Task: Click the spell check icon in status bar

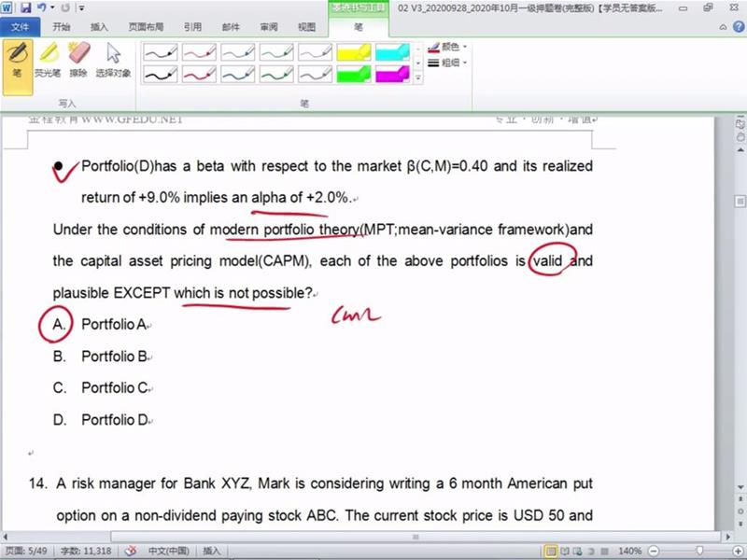Action: click(131, 551)
